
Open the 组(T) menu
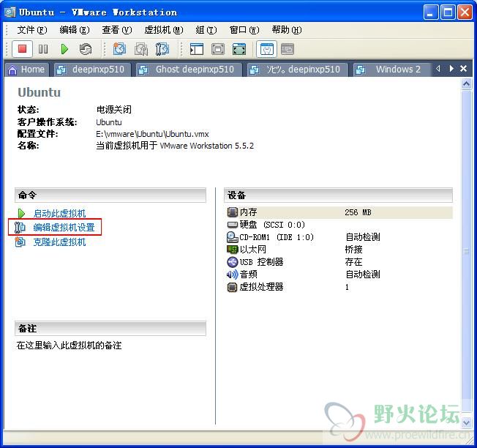(206, 30)
